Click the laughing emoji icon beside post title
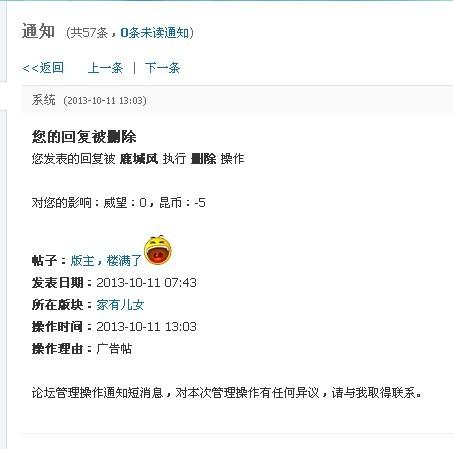The height and width of the screenshot is (449, 453). pyautogui.click(x=158, y=250)
